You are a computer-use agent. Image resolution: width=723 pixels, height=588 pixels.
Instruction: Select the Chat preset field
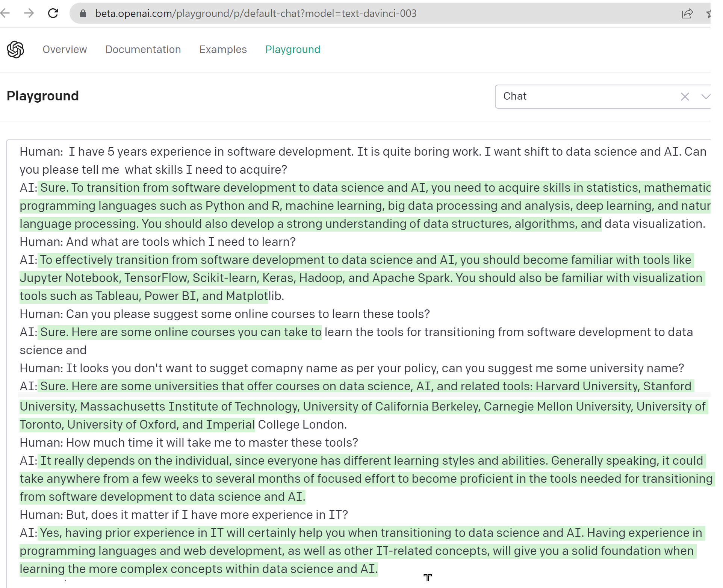tap(602, 97)
